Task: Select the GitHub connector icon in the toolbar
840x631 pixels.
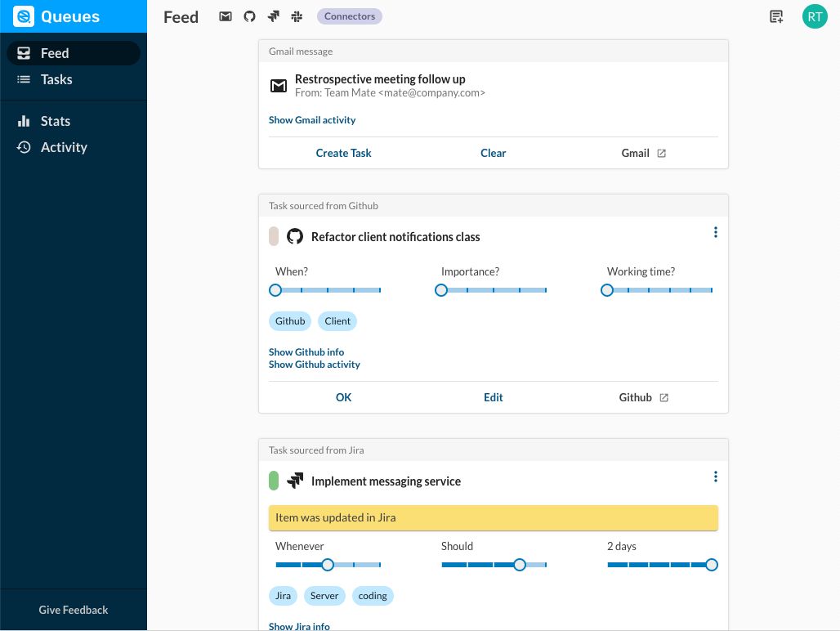Action: tap(249, 16)
